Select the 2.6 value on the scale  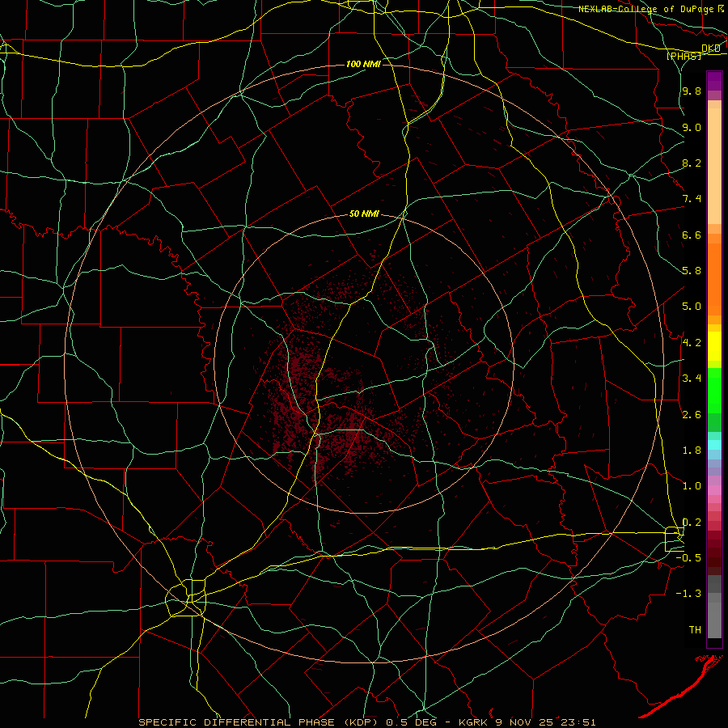point(692,415)
